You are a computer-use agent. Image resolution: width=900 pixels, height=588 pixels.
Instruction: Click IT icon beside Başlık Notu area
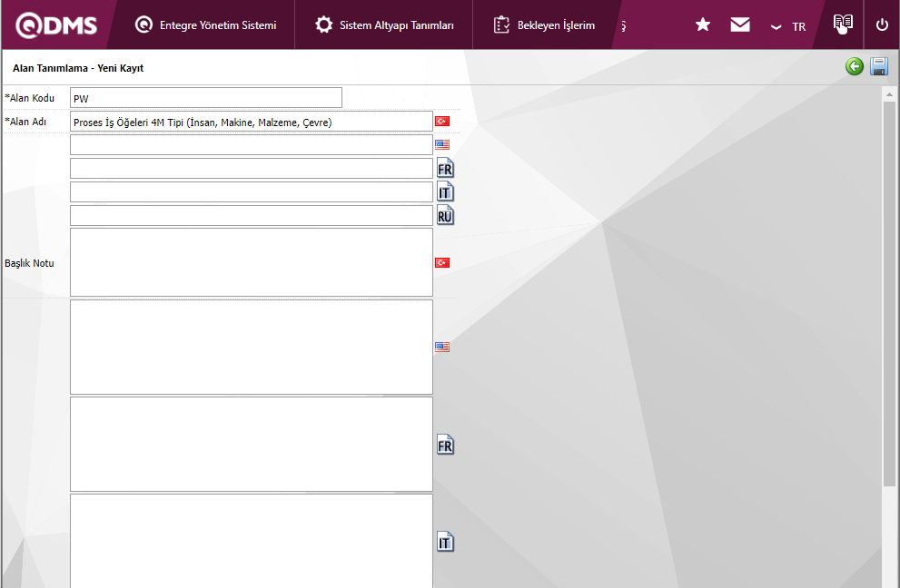445,542
